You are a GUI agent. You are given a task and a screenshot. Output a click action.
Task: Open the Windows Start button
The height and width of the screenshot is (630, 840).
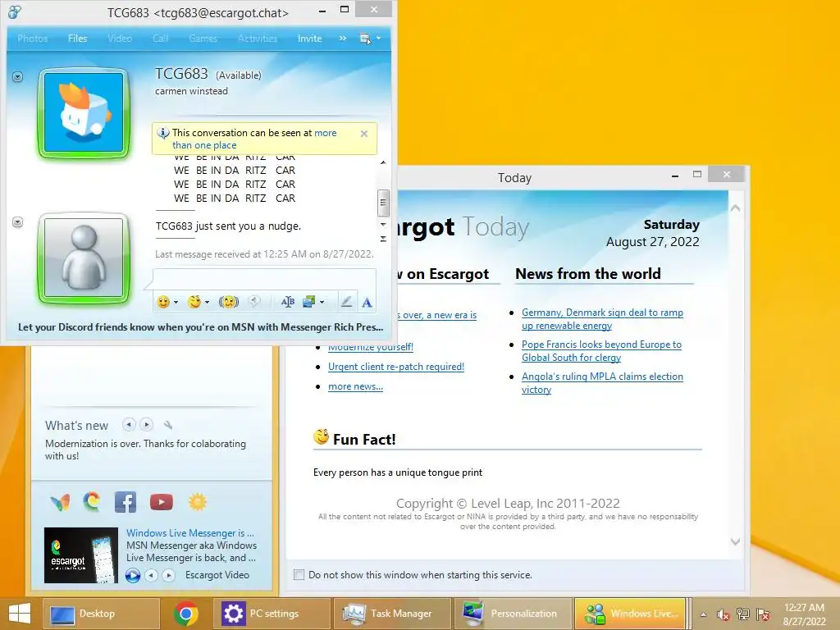click(x=20, y=614)
